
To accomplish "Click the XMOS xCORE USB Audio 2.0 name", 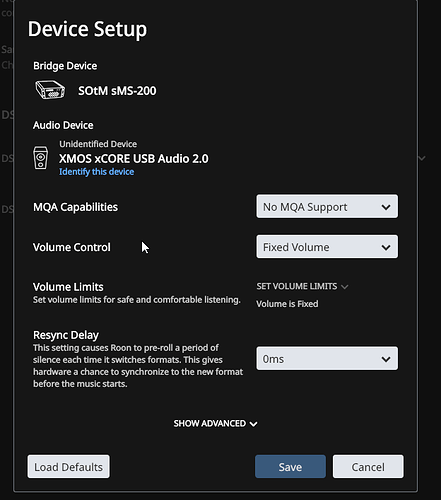I will click(x=134, y=159).
